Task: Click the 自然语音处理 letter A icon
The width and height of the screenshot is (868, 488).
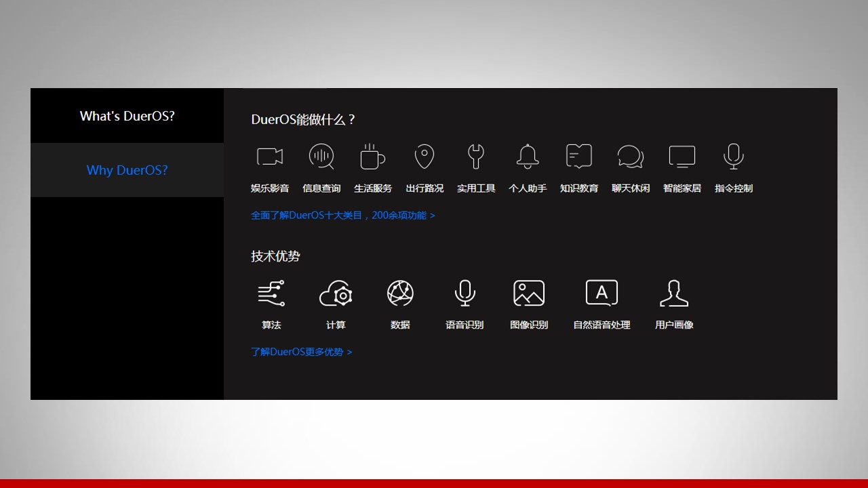Action: click(601, 293)
